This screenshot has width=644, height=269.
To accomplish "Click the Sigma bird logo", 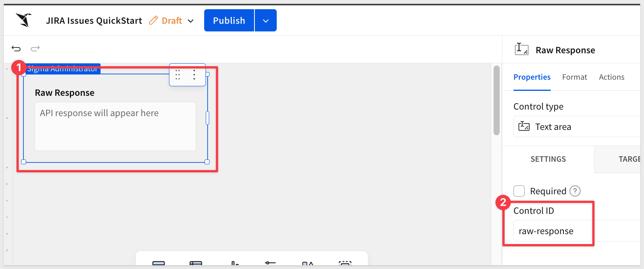I will pos(24,20).
